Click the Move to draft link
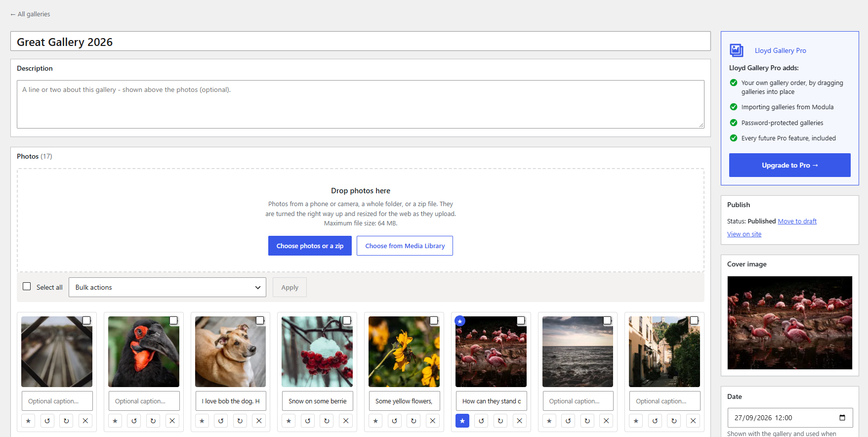 pos(797,221)
